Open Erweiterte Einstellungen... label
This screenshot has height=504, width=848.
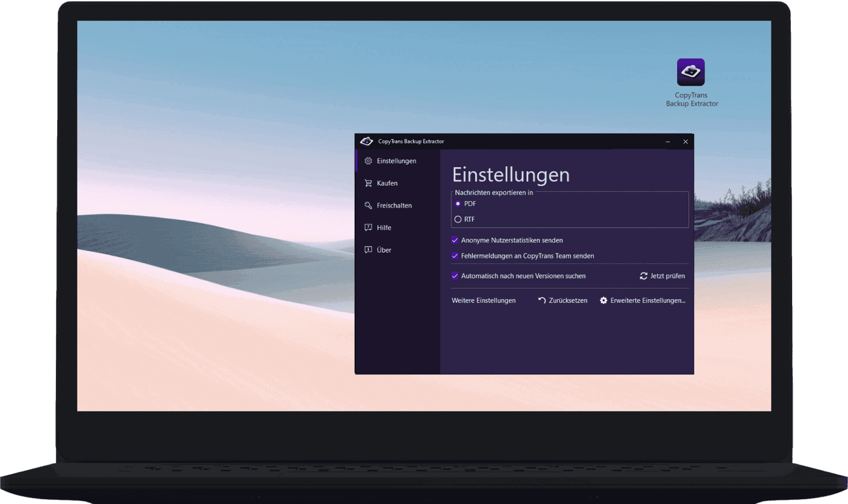tap(648, 301)
